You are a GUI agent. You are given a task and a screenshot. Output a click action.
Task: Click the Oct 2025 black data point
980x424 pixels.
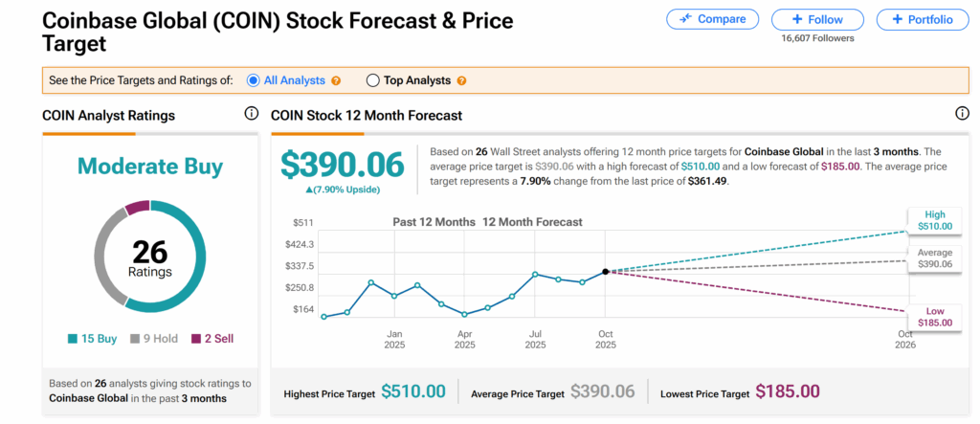pyautogui.click(x=606, y=272)
